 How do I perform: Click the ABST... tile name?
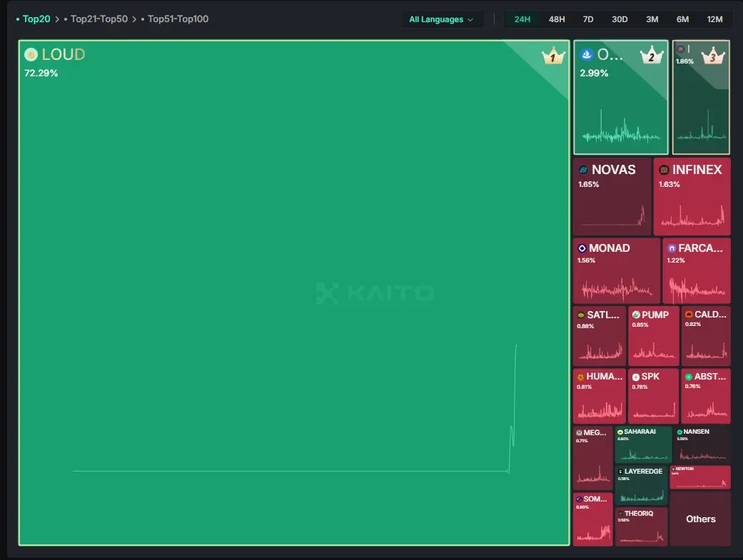710,377
